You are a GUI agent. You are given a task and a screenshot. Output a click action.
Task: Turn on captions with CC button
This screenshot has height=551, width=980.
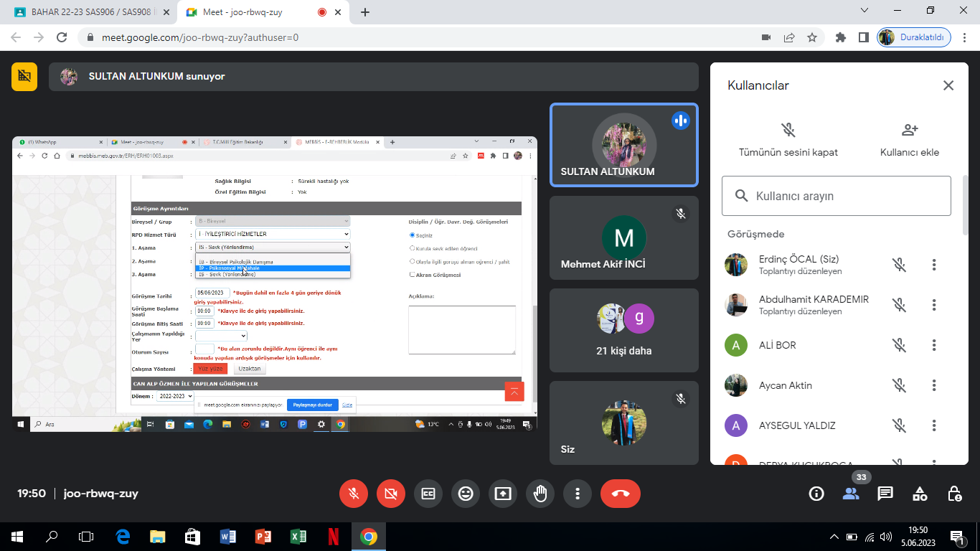point(428,494)
